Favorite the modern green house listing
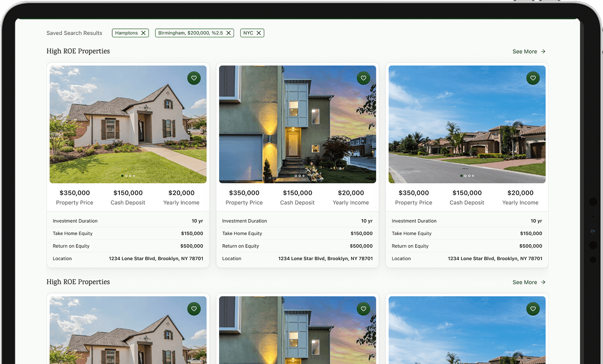The height and width of the screenshot is (364, 603). 363,78
